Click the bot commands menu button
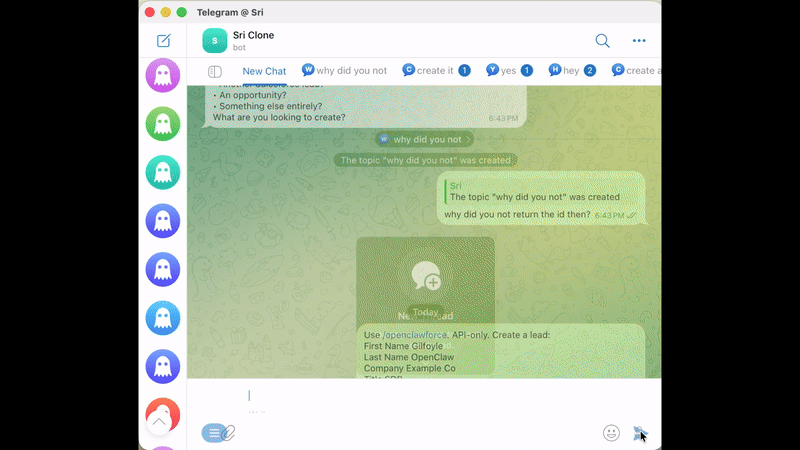The image size is (800, 450). 212,433
